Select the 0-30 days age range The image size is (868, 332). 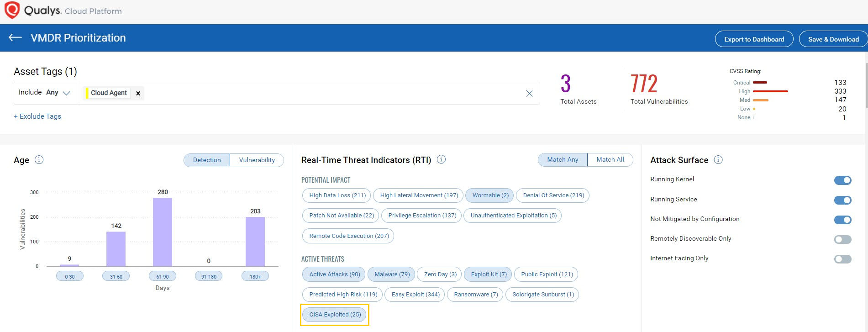tap(69, 276)
